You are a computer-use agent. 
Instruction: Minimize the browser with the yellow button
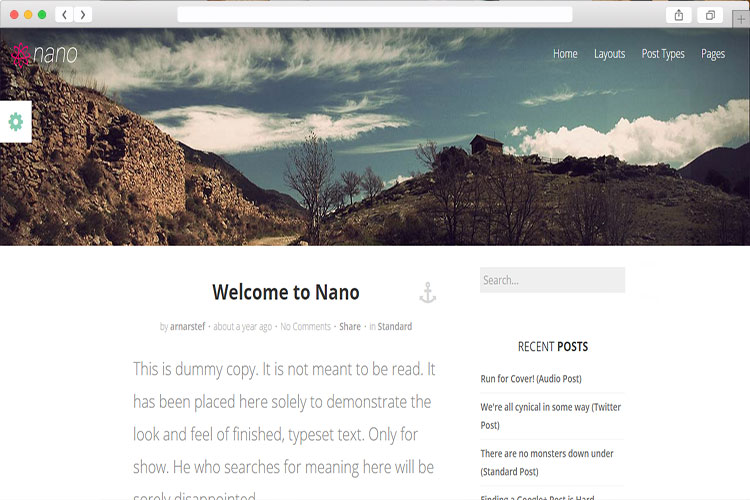click(x=28, y=15)
